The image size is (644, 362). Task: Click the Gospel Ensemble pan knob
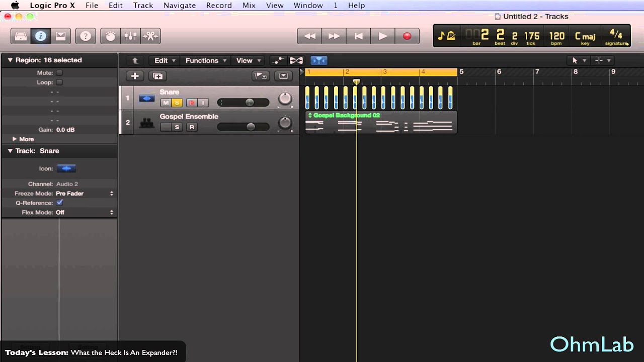coord(285,123)
